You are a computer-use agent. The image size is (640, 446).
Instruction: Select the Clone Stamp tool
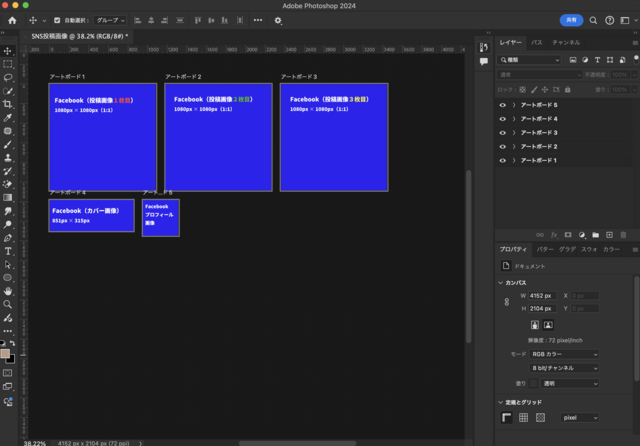tap(7, 158)
